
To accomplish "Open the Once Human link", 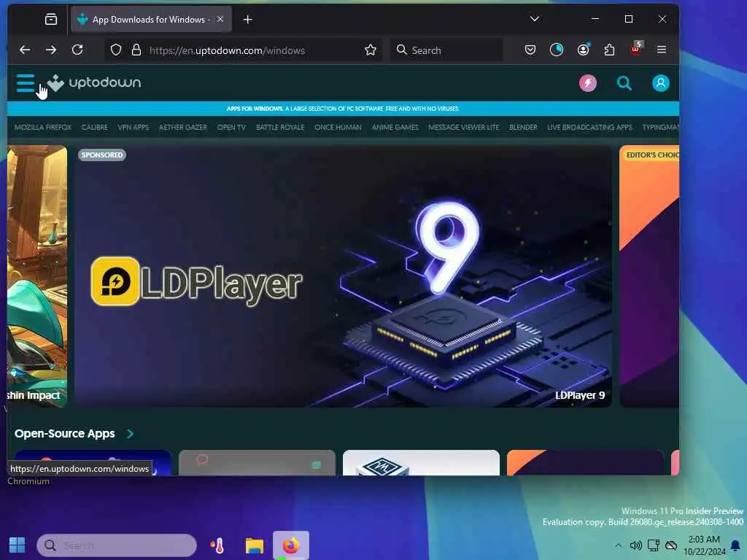I will pos(338,127).
